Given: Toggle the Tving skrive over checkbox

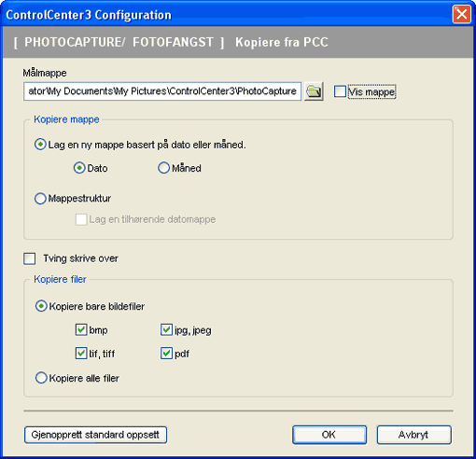Looking at the screenshot, I should point(30,258).
